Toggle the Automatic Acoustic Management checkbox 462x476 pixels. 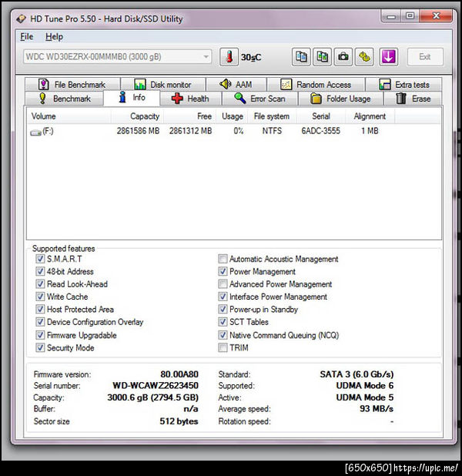pos(223,259)
